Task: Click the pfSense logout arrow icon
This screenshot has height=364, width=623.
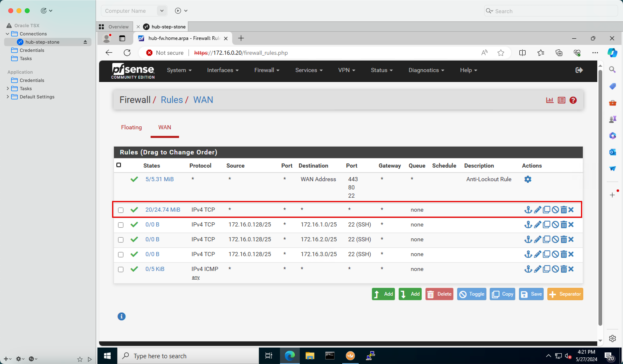Action: coord(579,70)
